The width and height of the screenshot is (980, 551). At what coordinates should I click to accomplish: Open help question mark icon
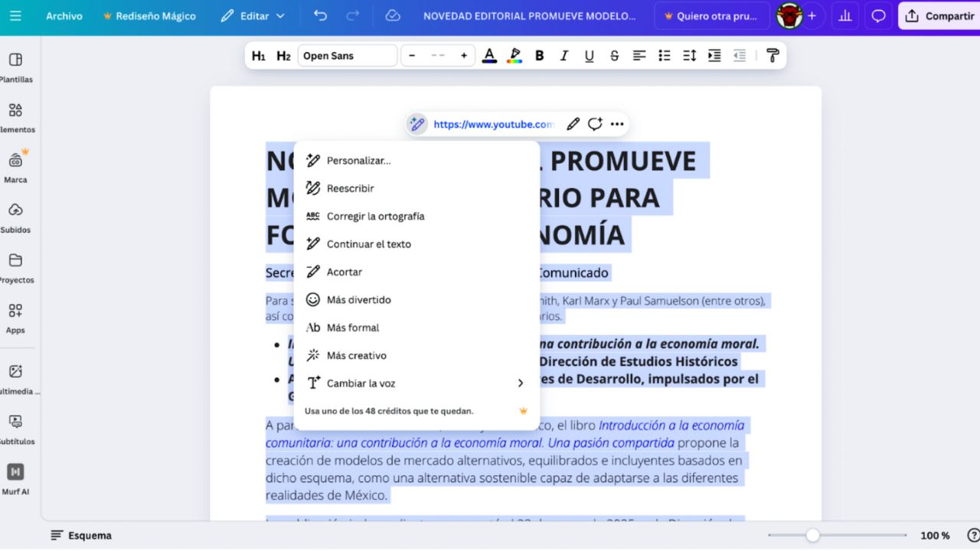click(973, 536)
